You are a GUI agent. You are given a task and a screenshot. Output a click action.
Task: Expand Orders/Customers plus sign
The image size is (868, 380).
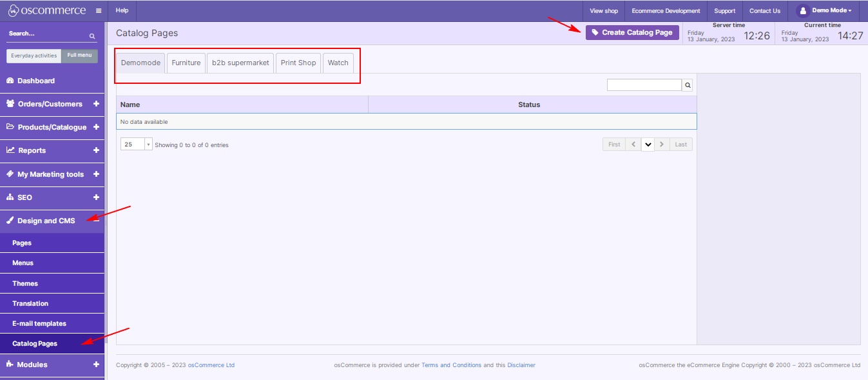[96, 103]
